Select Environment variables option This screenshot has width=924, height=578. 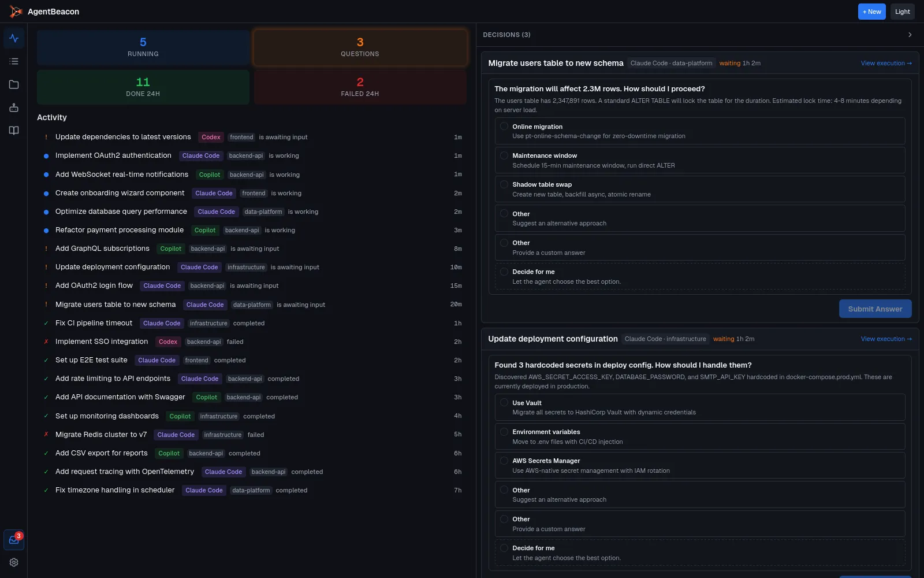coord(699,436)
